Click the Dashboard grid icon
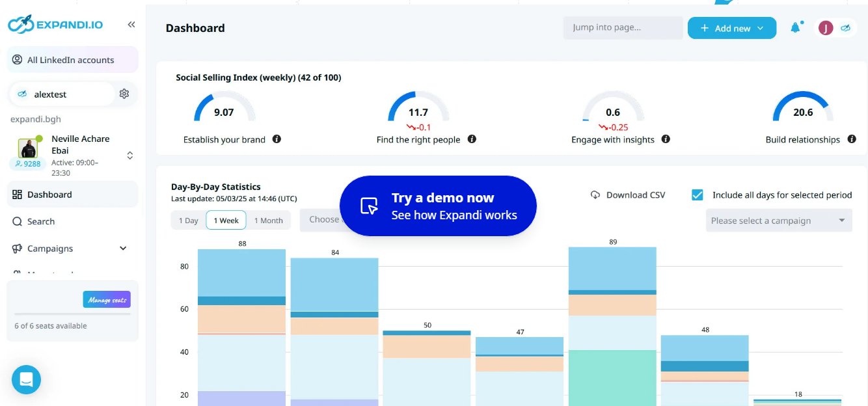 point(18,195)
